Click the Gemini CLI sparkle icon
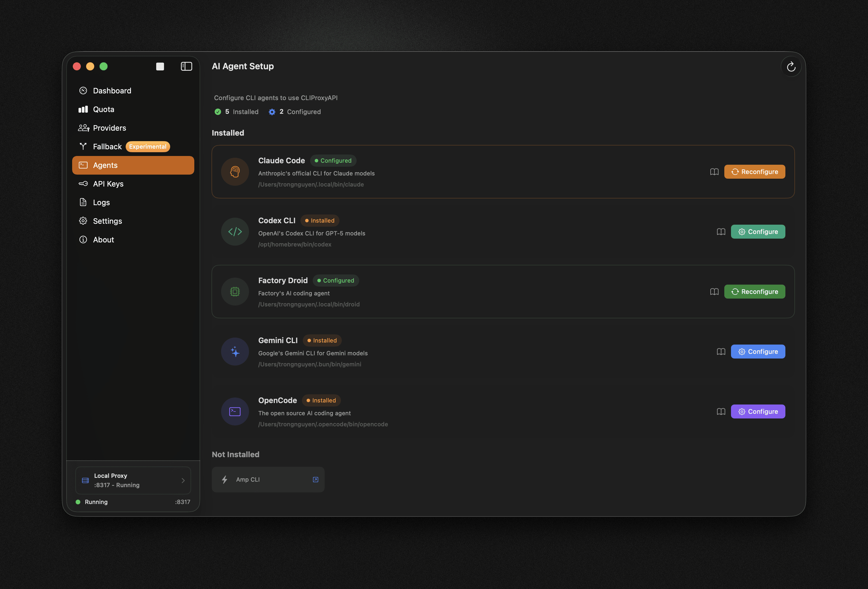 click(235, 352)
